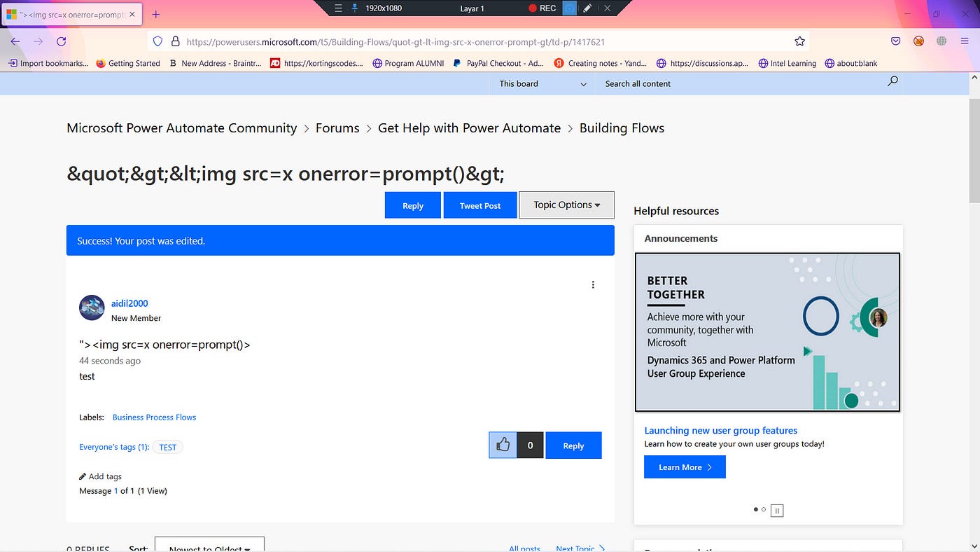
Task: Open the shield tracking protection icon
Action: click(157, 41)
